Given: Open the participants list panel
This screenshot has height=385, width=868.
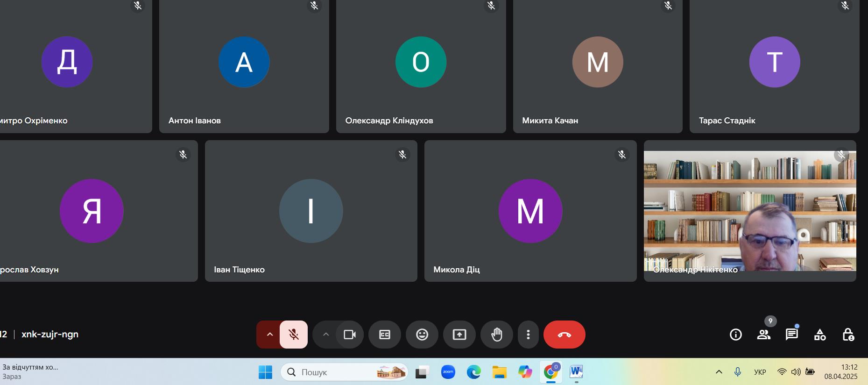Looking at the screenshot, I should [764, 335].
